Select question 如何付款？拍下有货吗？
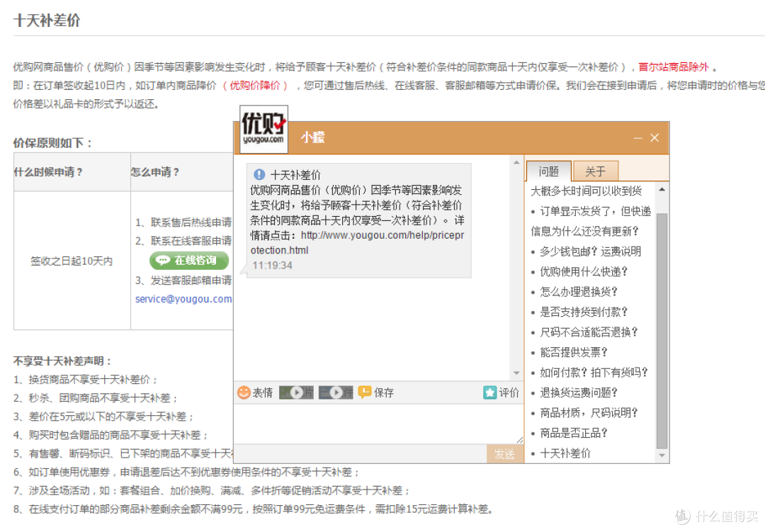This screenshot has width=765, height=532. click(594, 373)
